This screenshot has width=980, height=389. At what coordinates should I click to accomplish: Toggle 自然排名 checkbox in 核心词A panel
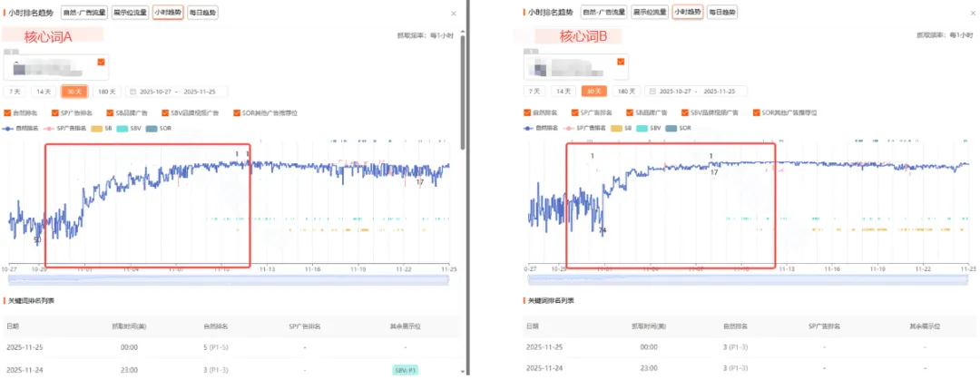[x=7, y=113]
